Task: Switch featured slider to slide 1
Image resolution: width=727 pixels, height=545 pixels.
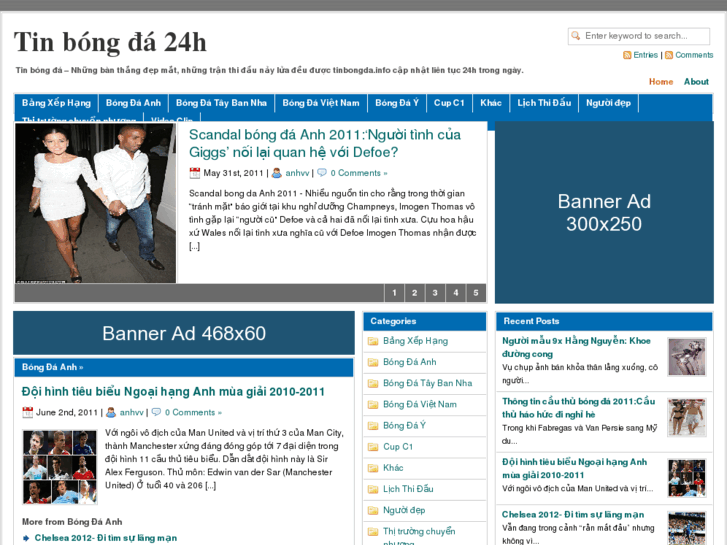Action: click(394, 293)
